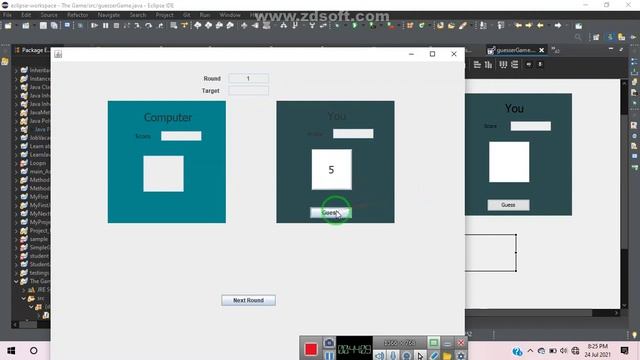Click the Resume debug toolbar icon
The height and width of the screenshot is (360, 640).
[94, 26]
